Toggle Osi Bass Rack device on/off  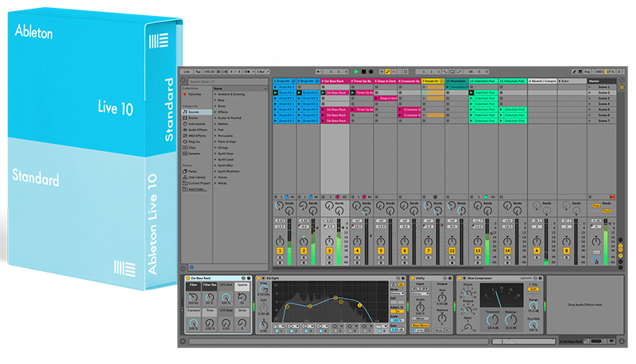(188, 278)
